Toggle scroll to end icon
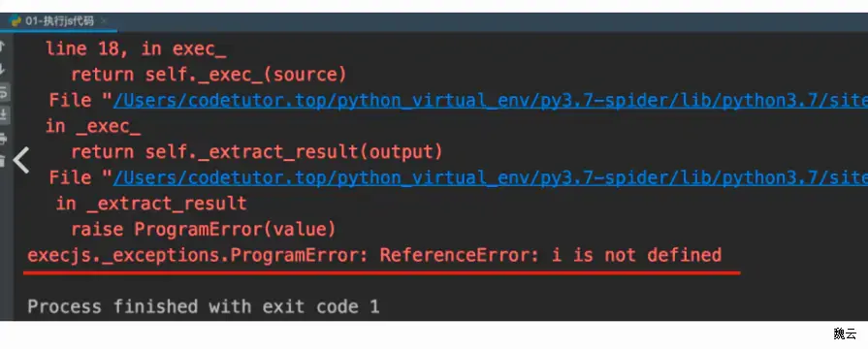The height and width of the screenshot is (349, 868). (x=3, y=115)
